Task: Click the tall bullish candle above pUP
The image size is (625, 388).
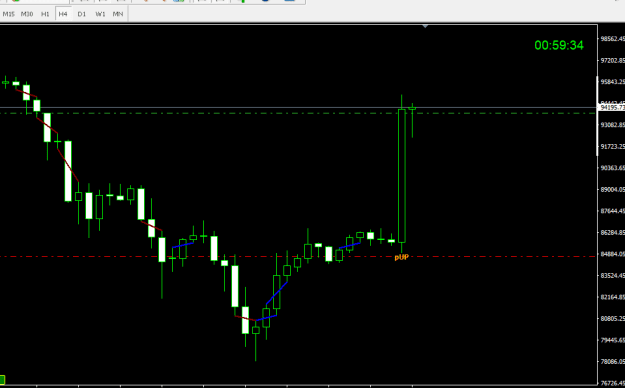Action: [402, 175]
